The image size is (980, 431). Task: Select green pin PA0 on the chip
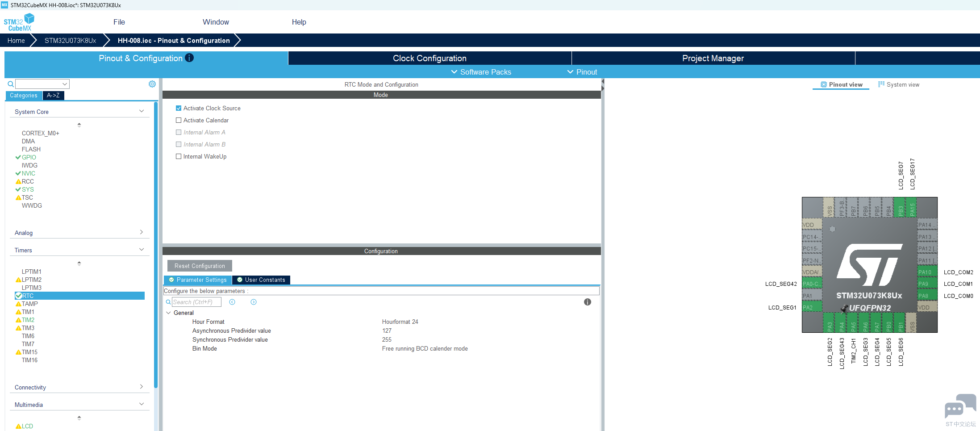812,284
